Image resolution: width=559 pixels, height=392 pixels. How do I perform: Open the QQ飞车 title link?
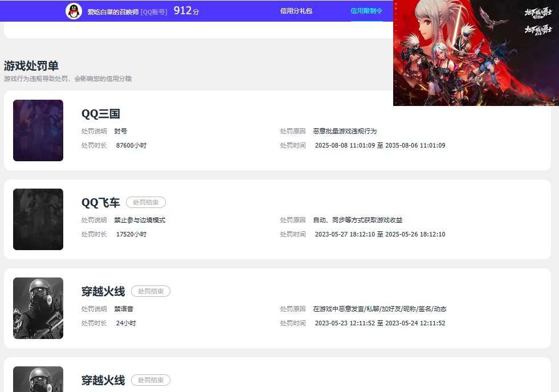coord(100,202)
